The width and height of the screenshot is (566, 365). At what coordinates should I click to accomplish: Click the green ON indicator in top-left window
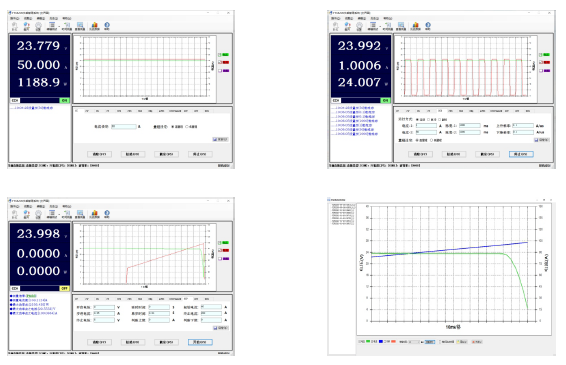[64, 100]
